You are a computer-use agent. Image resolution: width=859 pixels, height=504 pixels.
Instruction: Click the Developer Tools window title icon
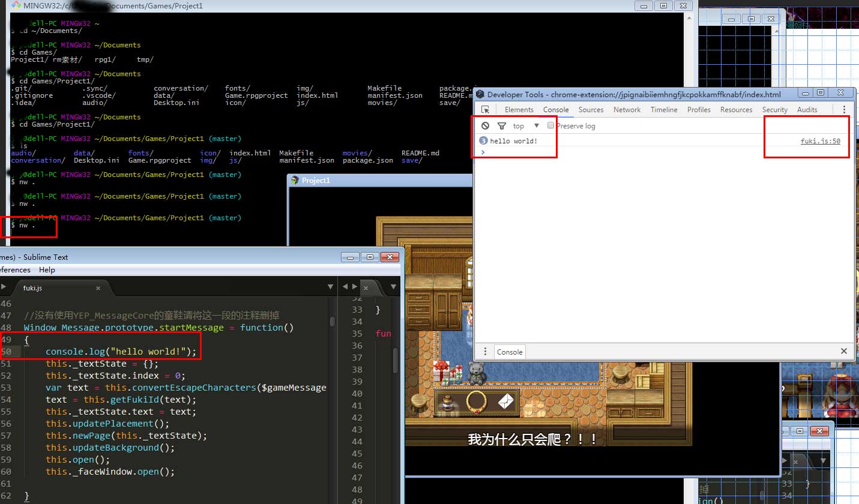pyautogui.click(x=480, y=94)
